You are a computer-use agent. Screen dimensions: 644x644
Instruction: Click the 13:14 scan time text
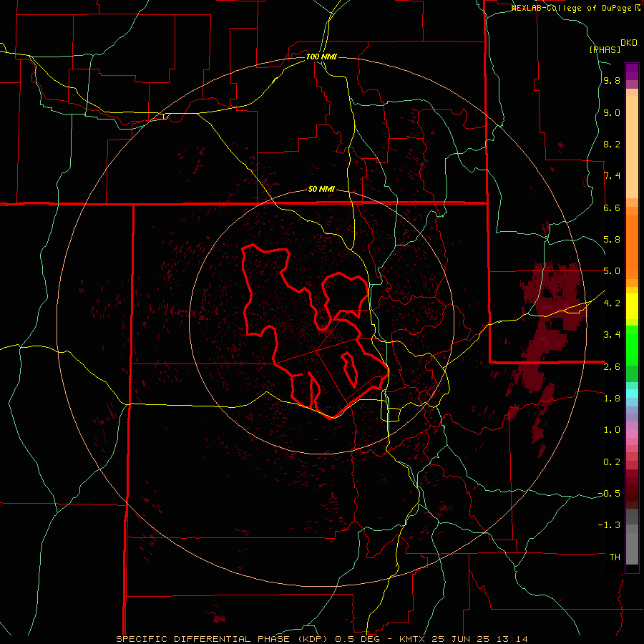pyautogui.click(x=514, y=639)
